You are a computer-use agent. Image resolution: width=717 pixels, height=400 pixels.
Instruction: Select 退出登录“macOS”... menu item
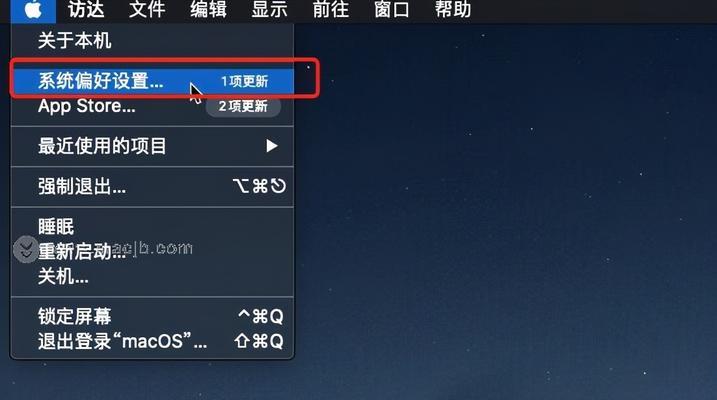(x=152, y=341)
